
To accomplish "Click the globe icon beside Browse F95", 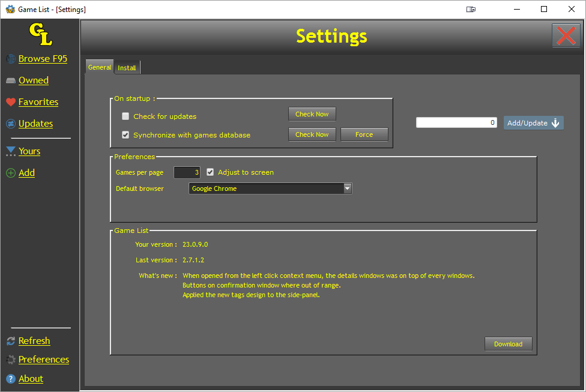I will 11,59.
